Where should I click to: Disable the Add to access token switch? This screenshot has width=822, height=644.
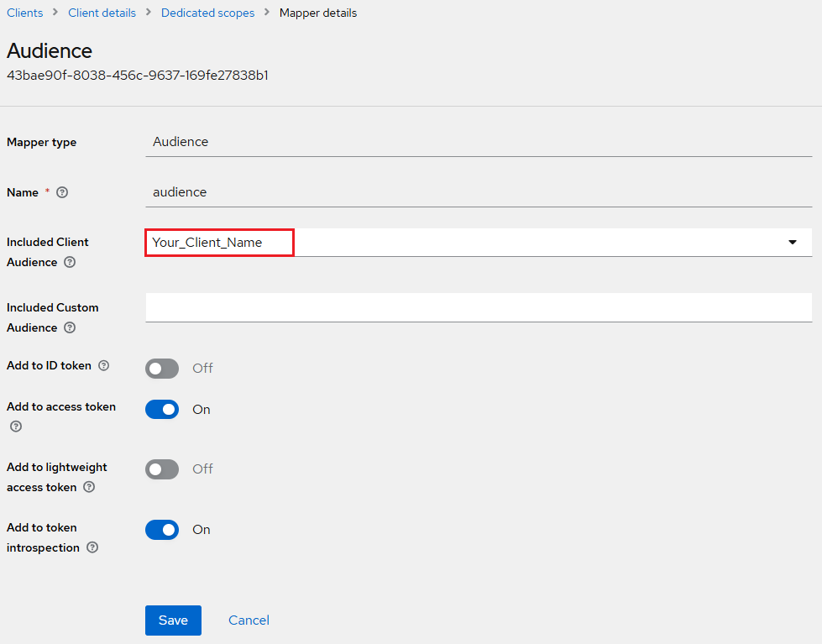[162, 410]
